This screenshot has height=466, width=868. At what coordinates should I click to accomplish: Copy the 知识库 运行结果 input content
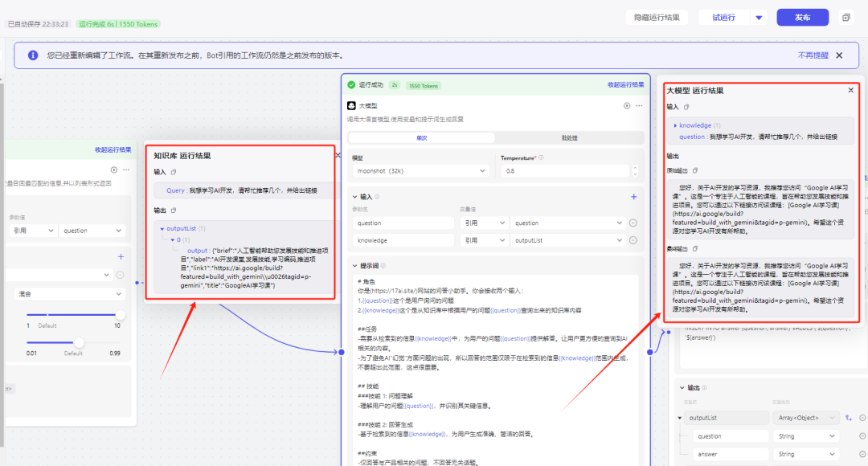[174, 172]
